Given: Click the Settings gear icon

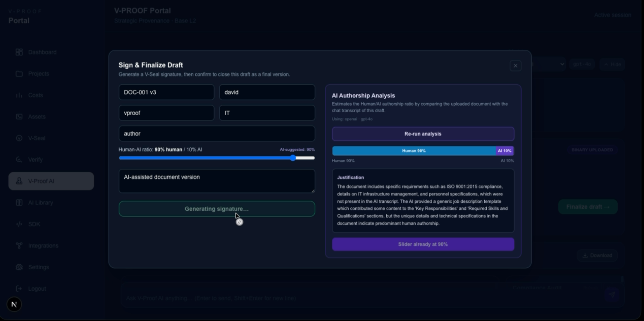Looking at the screenshot, I should (19, 267).
